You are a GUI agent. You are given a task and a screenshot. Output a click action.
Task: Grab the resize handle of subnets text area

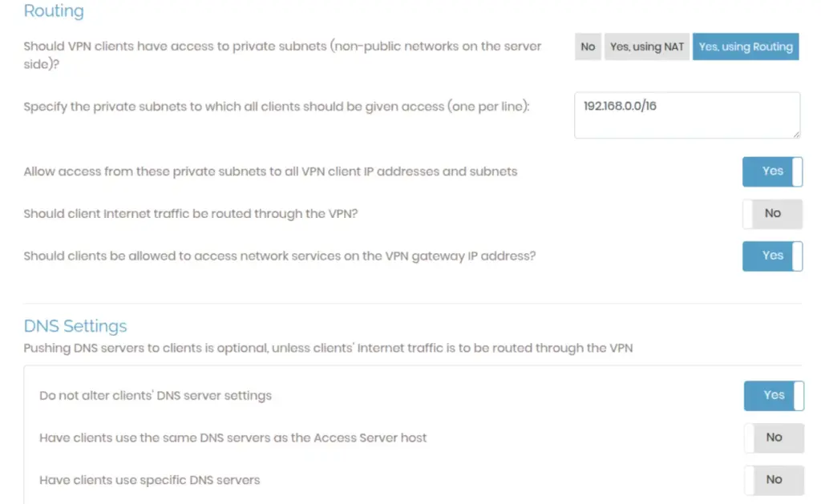point(796,134)
